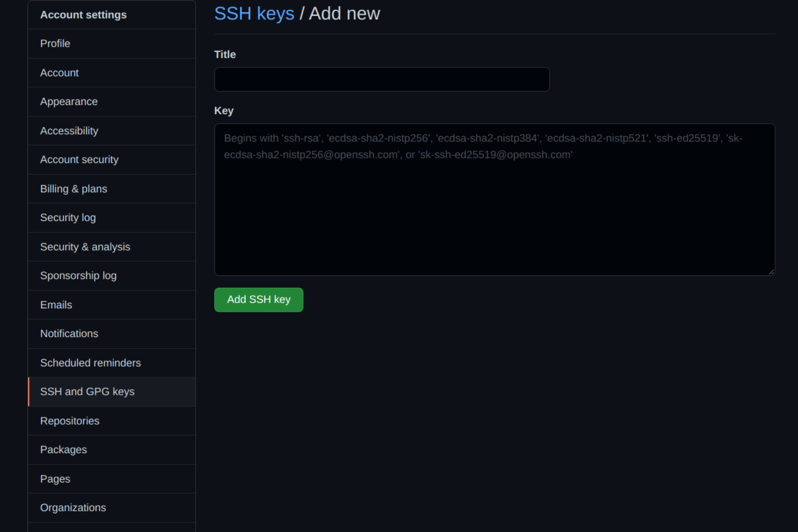Open Accessibility settings
This screenshot has height=532, width=798.
pos(69,131)
